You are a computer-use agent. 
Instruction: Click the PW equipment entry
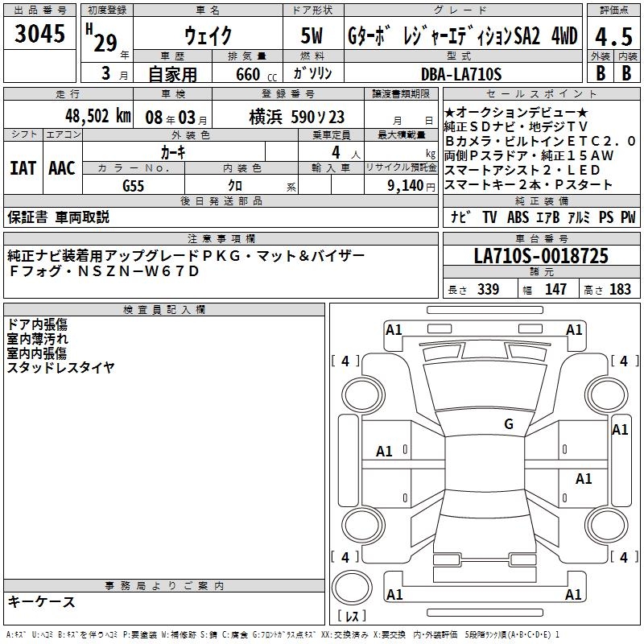[x=628, y=217]
